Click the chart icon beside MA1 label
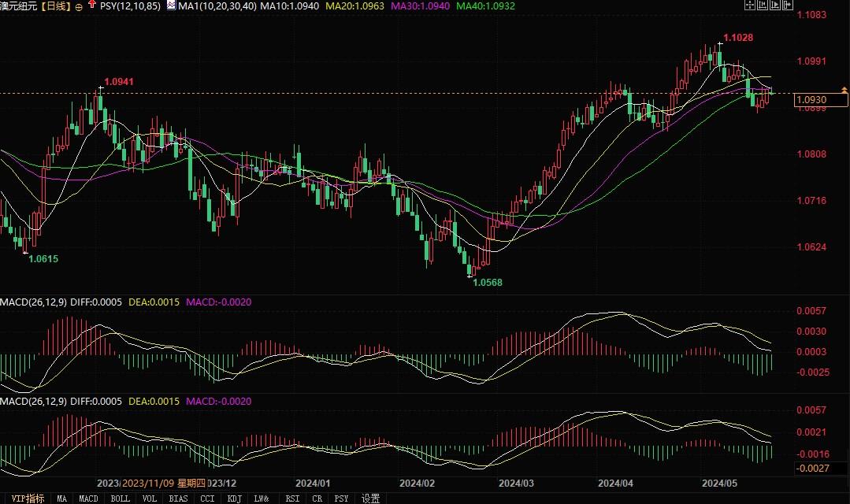The height and width of the screenshot is (504, 850). [x=171, y=6]
